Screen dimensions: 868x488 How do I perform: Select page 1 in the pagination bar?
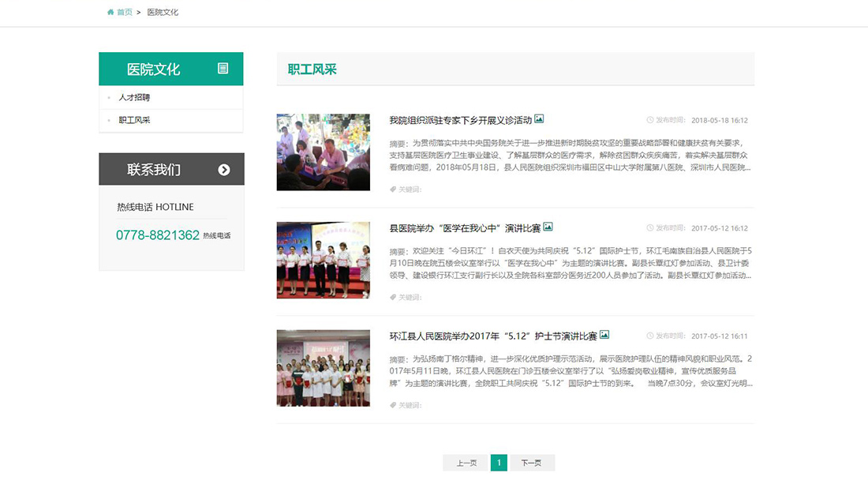[499, 462]
